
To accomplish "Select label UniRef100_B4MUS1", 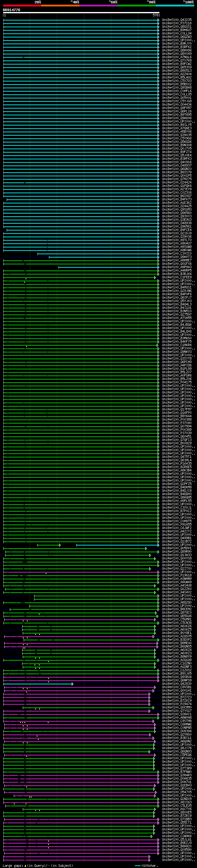I will pyautogui.click(x=177, y=287).
